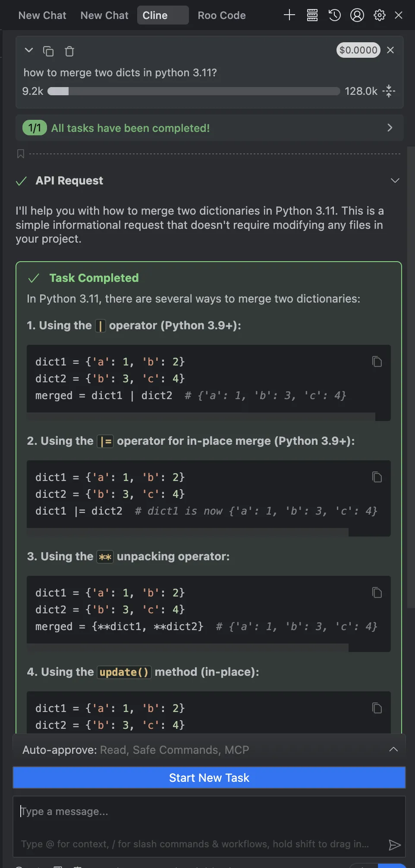The height and width of the screenshot is (868, 415).
Task: Switch to the first New Chat tab
Action: point(42,16)
